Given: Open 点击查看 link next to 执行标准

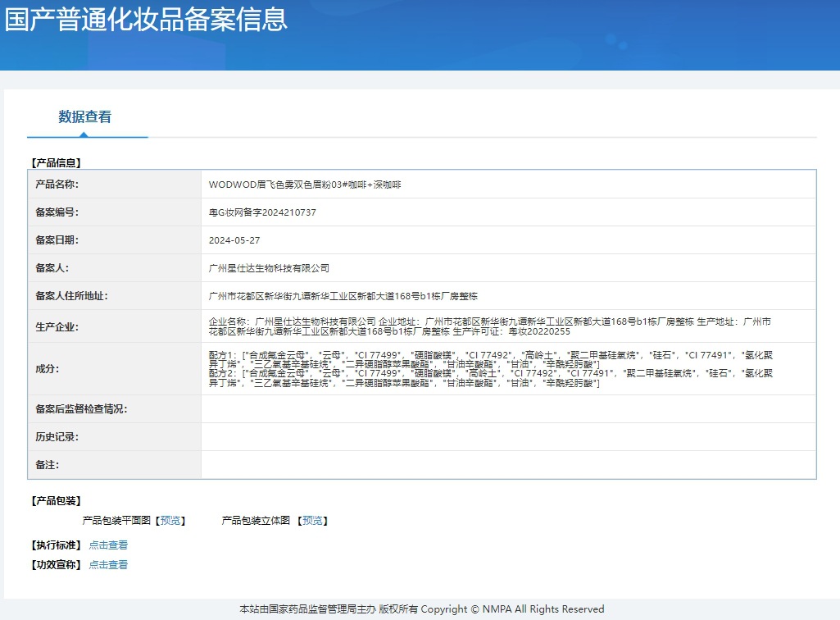Looking at the screenshot, I should pos(108,545).
